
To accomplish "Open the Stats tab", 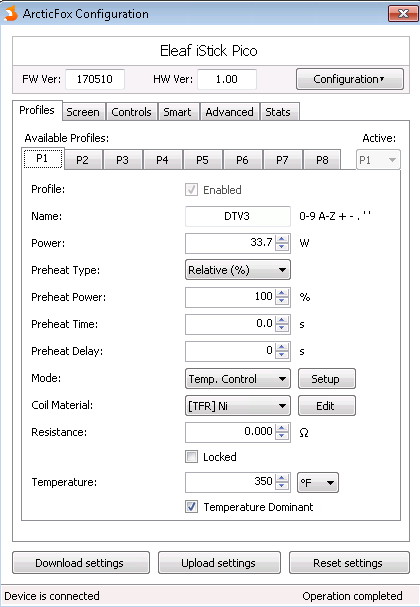I will pos(278,112).
